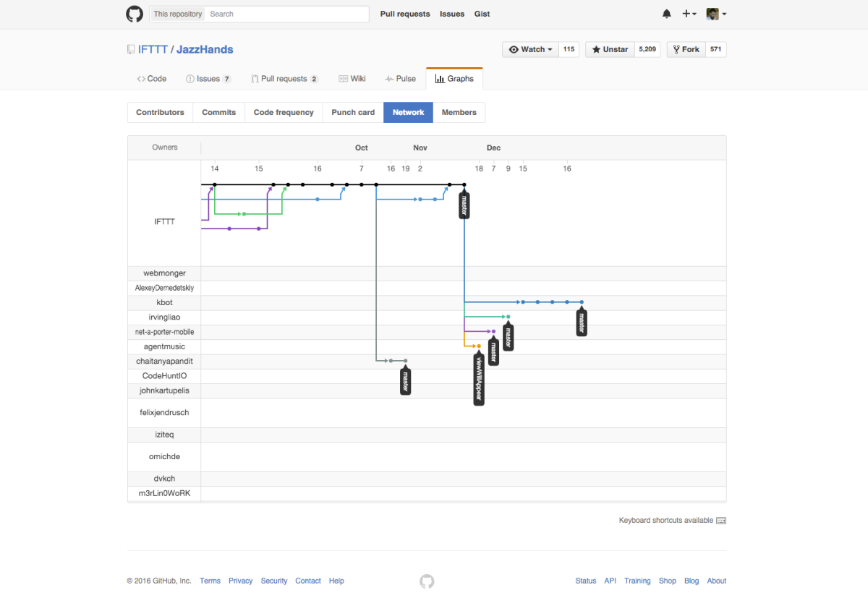Switch to the Code tab
The image size is (868, 598).
pyautogui.click(x=151, y=79)
